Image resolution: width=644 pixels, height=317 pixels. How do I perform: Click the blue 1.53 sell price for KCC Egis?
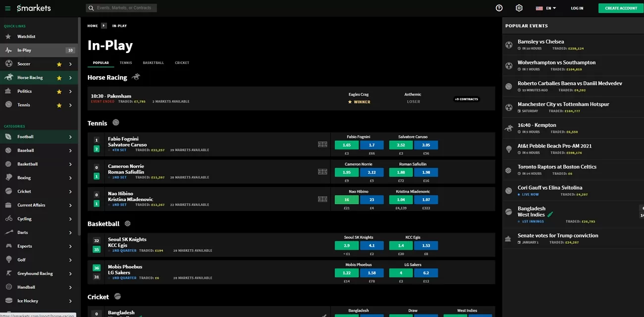(426, 246)
